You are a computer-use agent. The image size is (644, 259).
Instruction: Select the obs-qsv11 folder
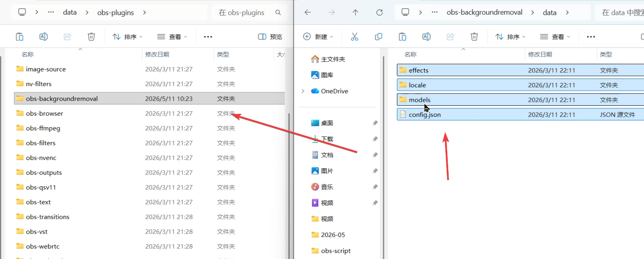click(x=149, y=187)
